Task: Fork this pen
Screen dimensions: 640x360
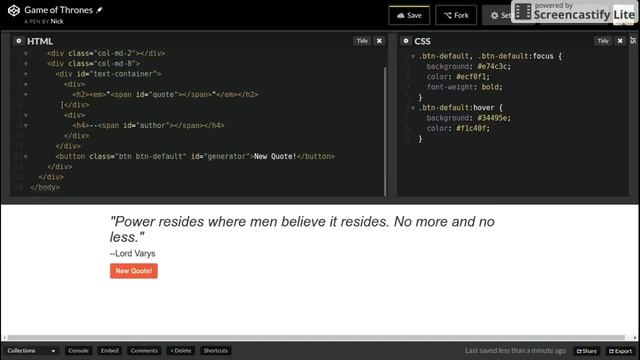Action: click(456, 16)
